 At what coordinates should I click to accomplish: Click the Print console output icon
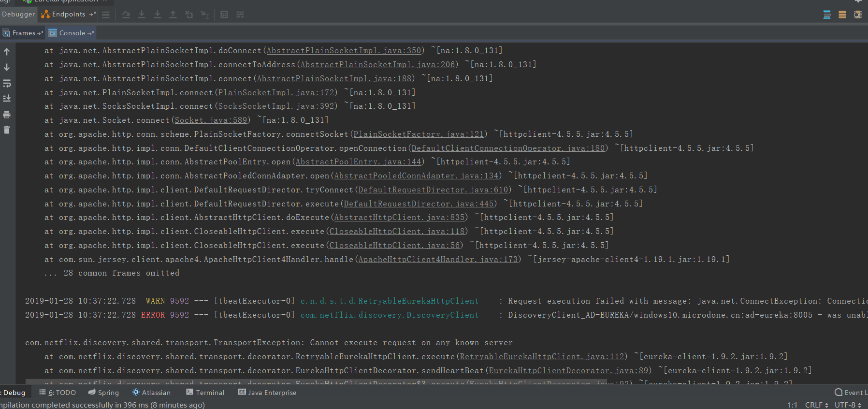7,115
